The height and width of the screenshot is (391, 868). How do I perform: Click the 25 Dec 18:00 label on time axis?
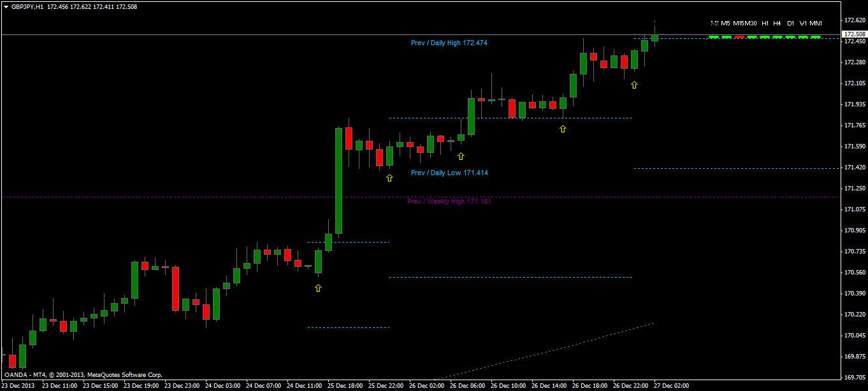[x=346, y=385]
